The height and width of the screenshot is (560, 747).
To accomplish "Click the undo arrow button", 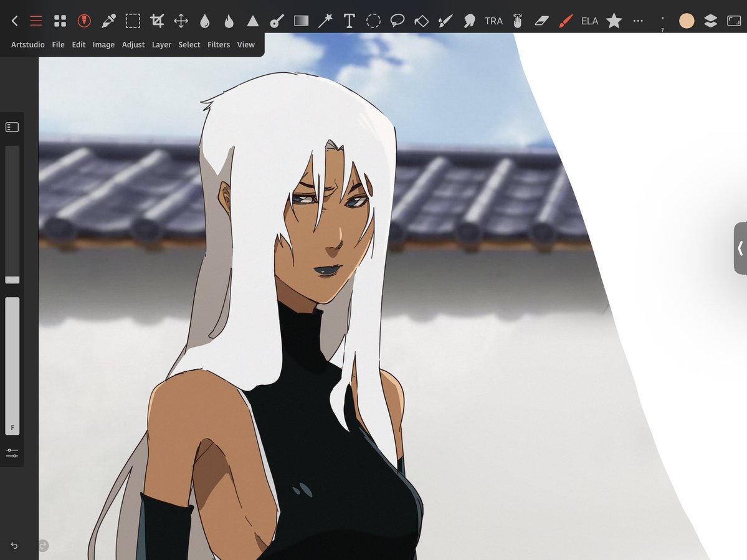I will tap(14, 546).
